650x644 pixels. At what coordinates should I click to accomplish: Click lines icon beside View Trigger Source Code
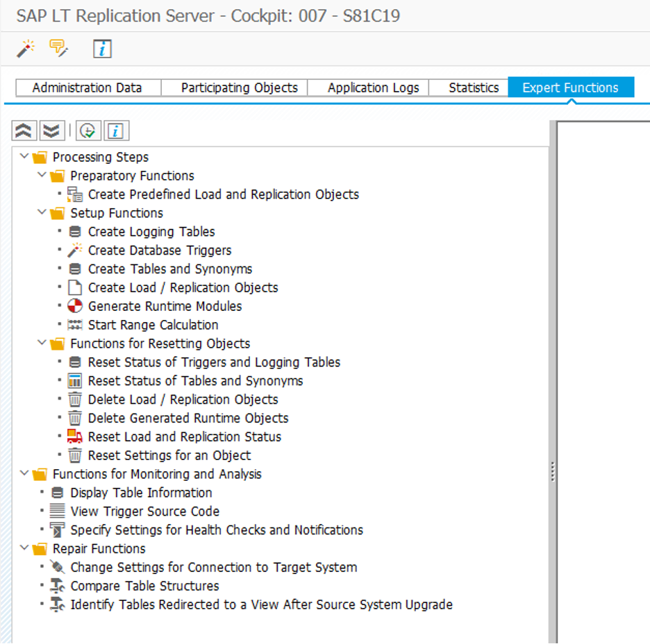57,511
